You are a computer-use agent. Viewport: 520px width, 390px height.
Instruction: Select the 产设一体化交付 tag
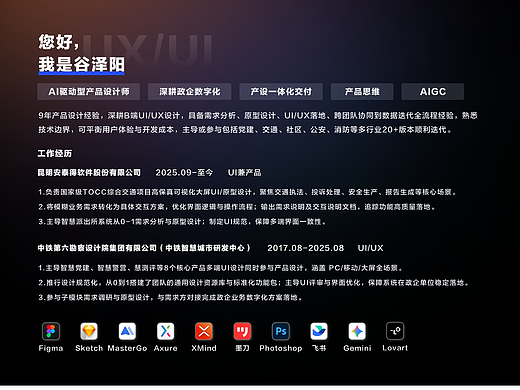coord(281,92)
